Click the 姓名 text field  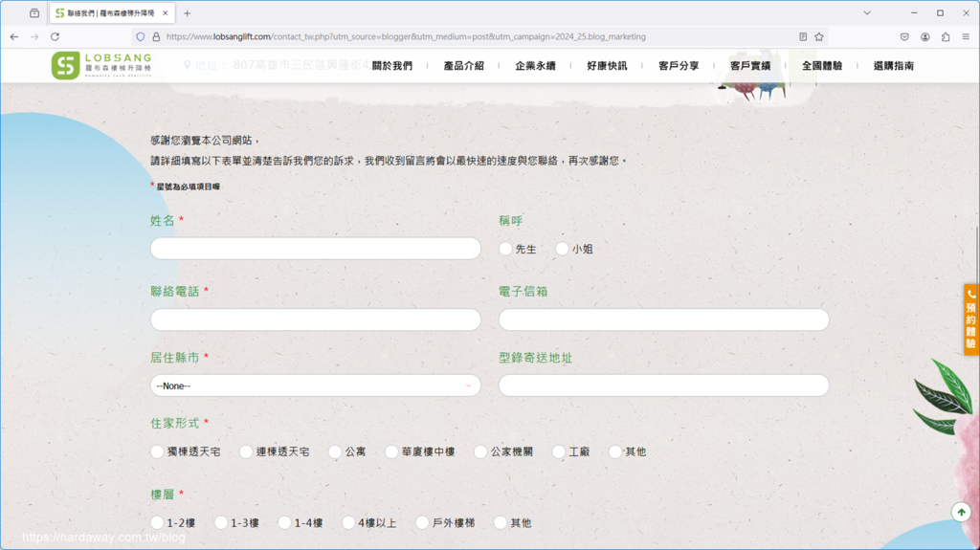[x=316, y=248]
